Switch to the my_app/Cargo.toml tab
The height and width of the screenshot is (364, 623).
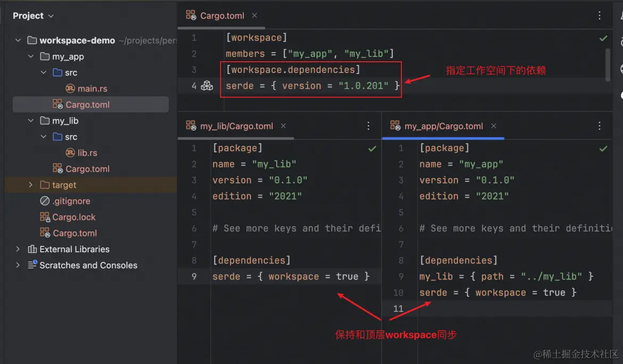point(443,126)
